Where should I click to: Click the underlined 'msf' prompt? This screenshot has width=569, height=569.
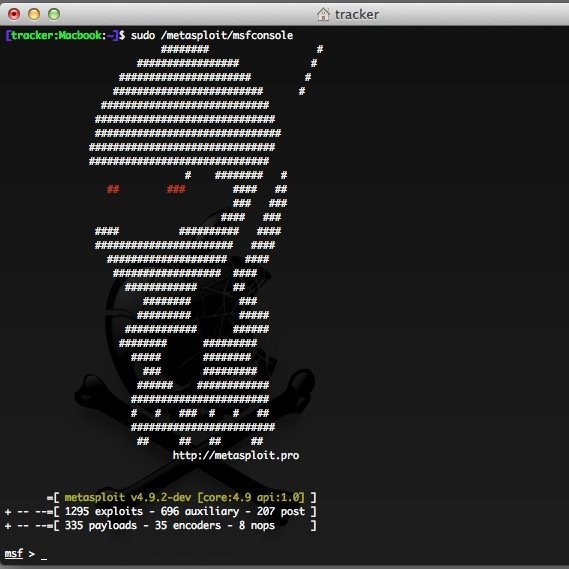[14, 554]
